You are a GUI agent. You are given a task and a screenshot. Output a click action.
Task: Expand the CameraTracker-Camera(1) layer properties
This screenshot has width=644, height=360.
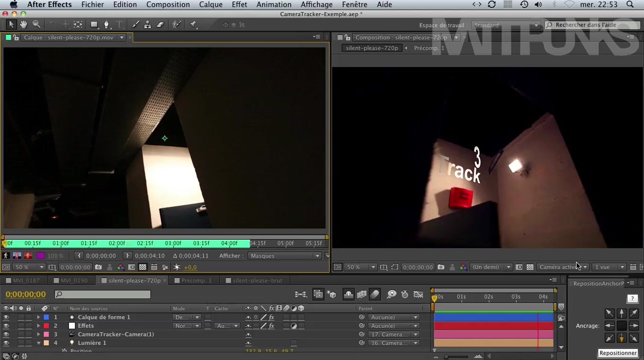(38, 334)
